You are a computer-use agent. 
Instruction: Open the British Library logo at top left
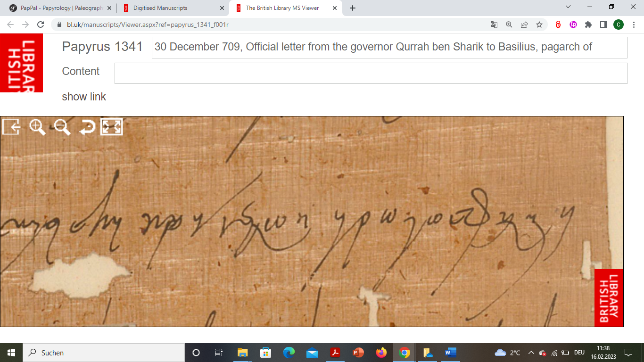point(21,63)
